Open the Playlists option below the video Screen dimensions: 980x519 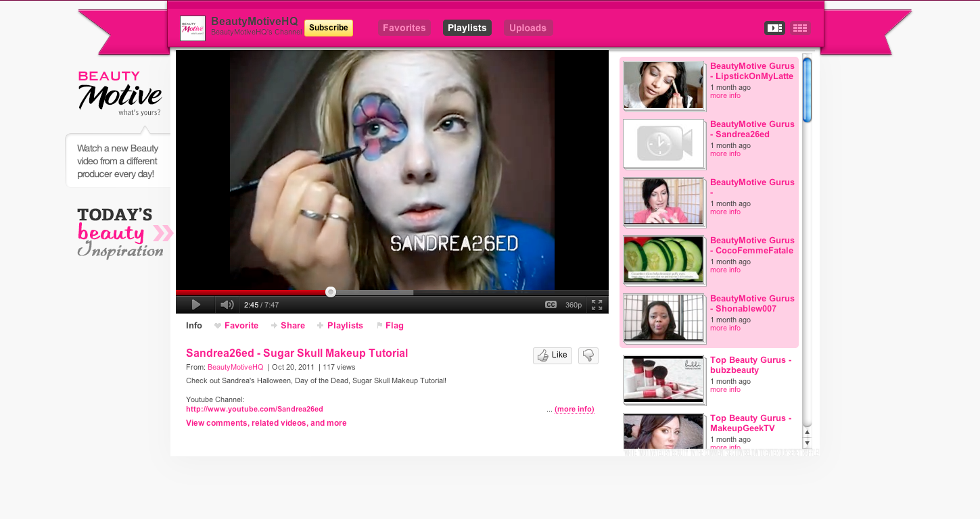340,326
